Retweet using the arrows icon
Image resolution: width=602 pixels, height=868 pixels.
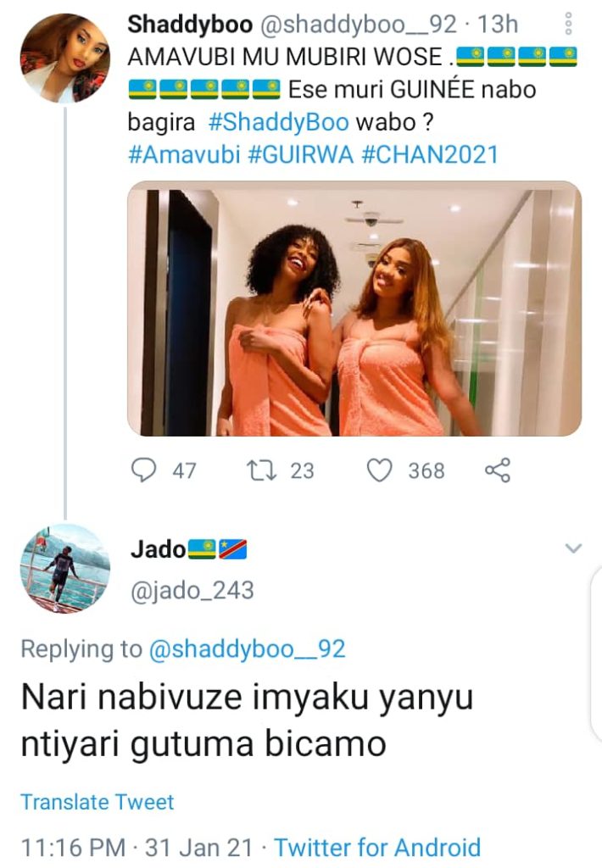pos(262,470)
